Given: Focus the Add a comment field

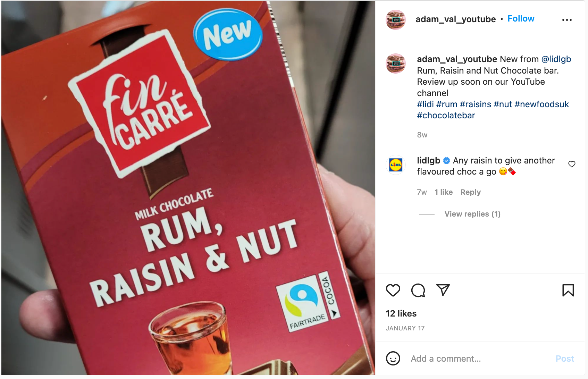Looking at the screenshot, I should click(479, 359).
